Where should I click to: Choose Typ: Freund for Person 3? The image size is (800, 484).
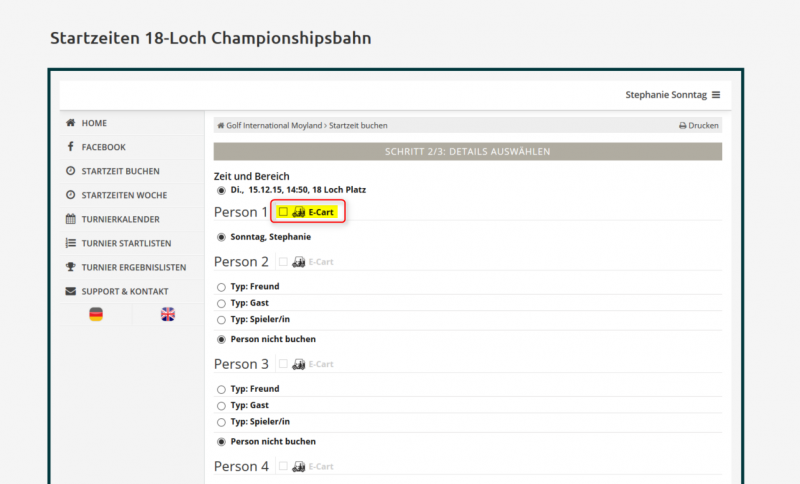point(221,390)
